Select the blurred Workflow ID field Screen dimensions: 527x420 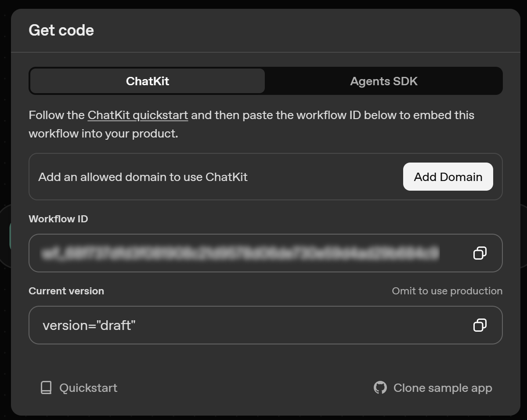pyautogui.click(x=242, y=253)
